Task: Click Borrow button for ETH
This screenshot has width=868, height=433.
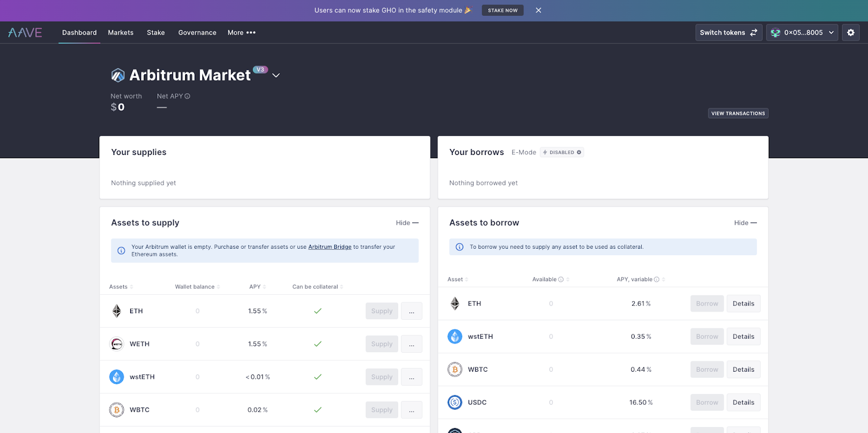Action: 707,303
